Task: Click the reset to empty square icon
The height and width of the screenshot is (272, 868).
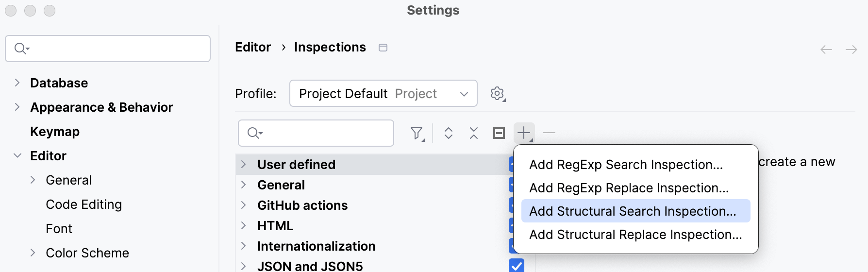Action: [499, 133]
